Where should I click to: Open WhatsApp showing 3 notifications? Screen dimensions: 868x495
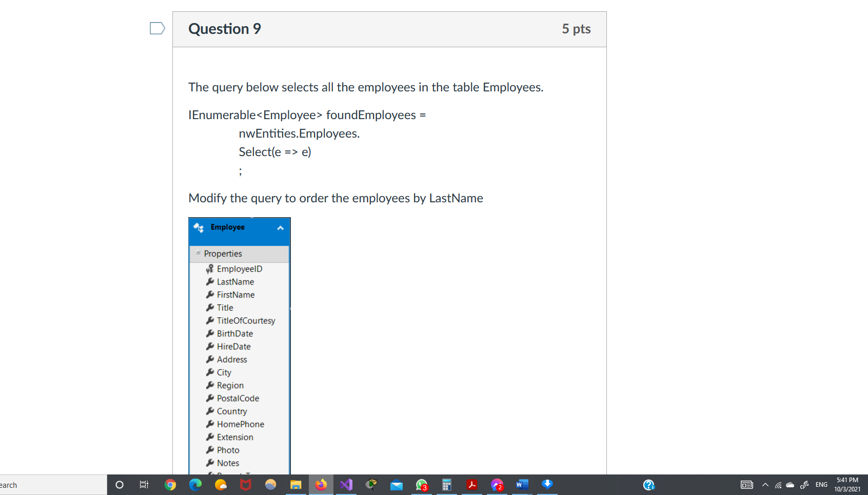pyautogui.click(x=421, y=485)
